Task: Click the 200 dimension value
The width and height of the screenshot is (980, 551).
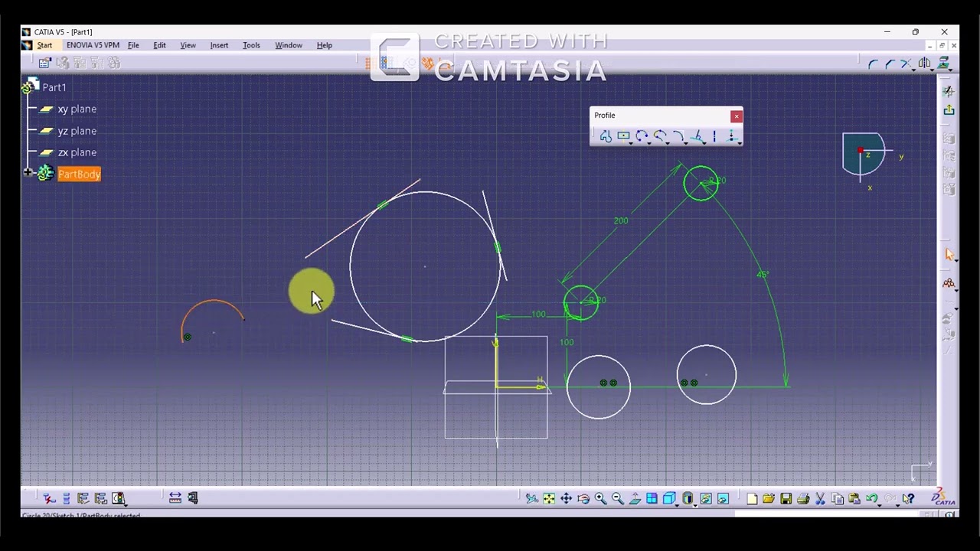Action: tap(621, 221)
